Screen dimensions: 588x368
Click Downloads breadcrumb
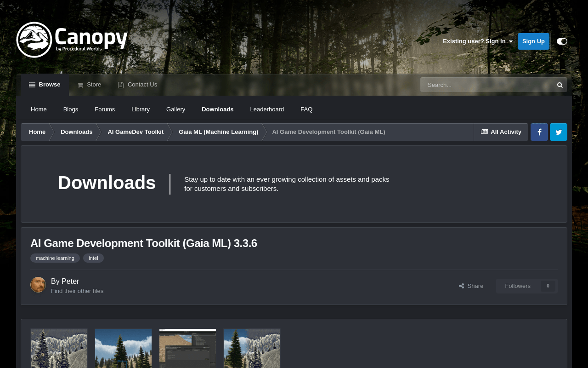tap(77, 132)
